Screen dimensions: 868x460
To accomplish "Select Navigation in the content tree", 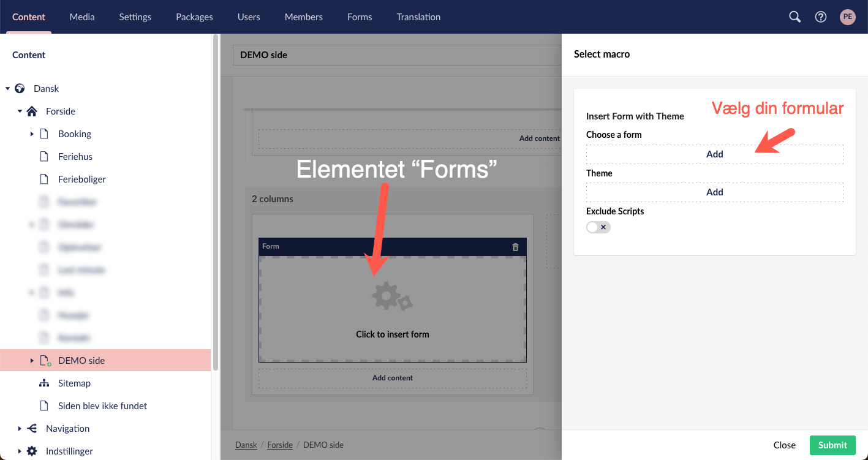I will point(67,429).
